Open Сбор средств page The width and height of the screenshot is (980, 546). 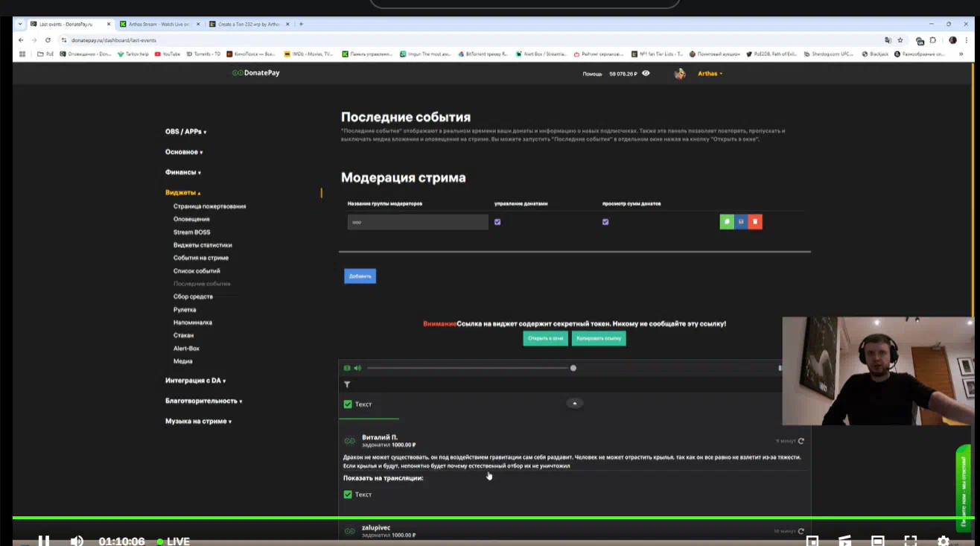[x=193, y=296]
